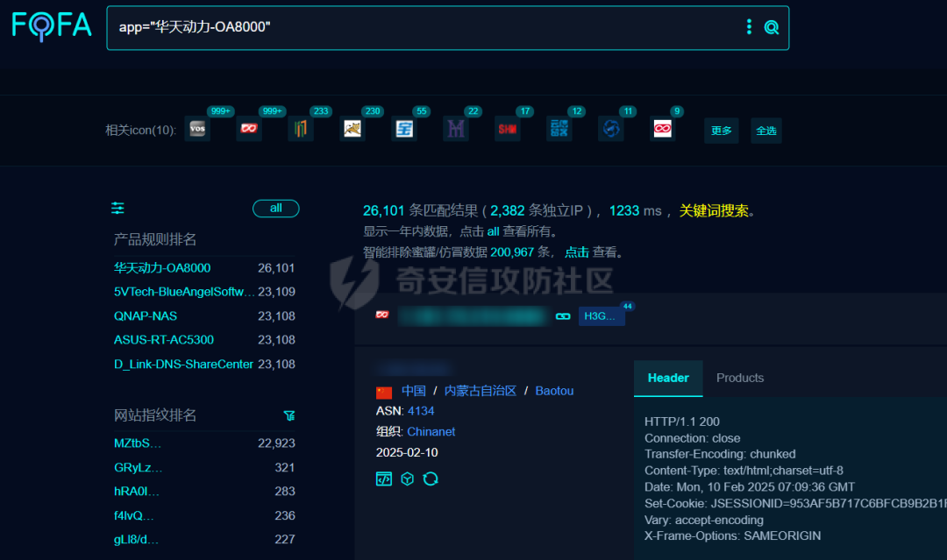Open the QNAP-NAS product rule
This screenshot has height=560, width=947.
tap(146, 316)
